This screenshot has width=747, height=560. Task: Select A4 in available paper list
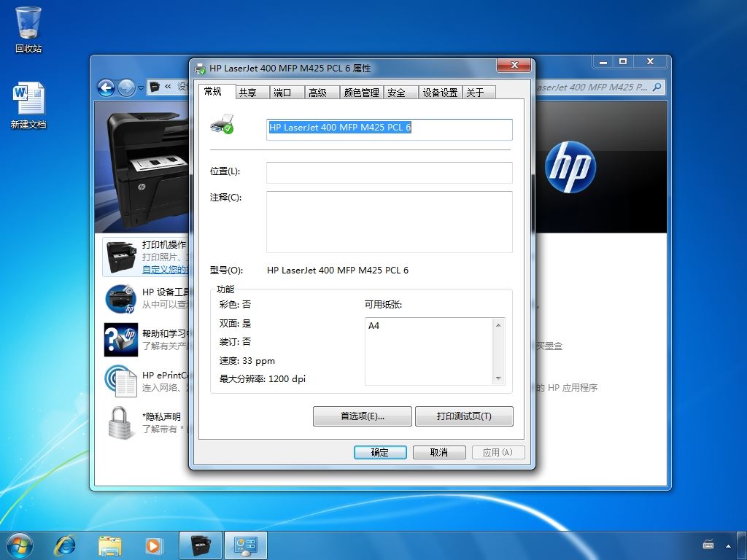tap(374, 326)
